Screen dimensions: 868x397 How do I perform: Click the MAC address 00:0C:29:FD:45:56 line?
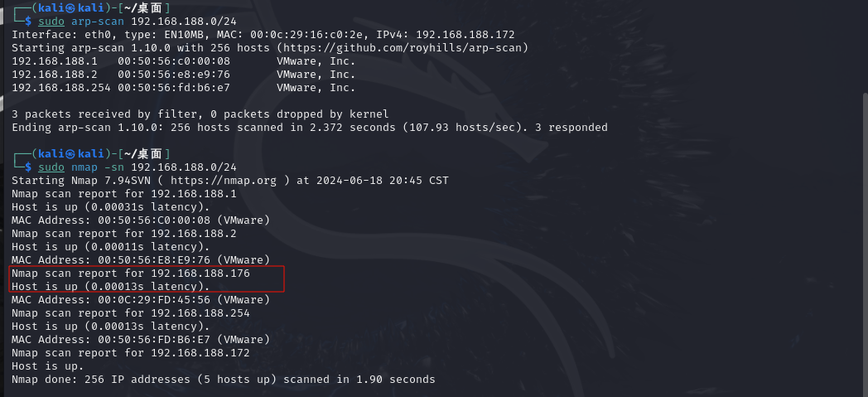[x=141, y=299]
